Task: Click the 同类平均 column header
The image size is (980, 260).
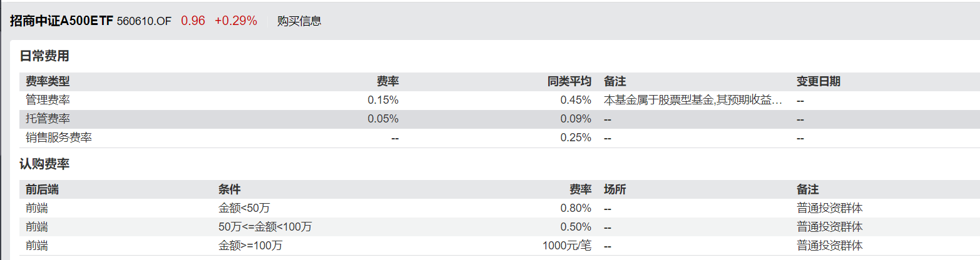Action: [569, 81]
